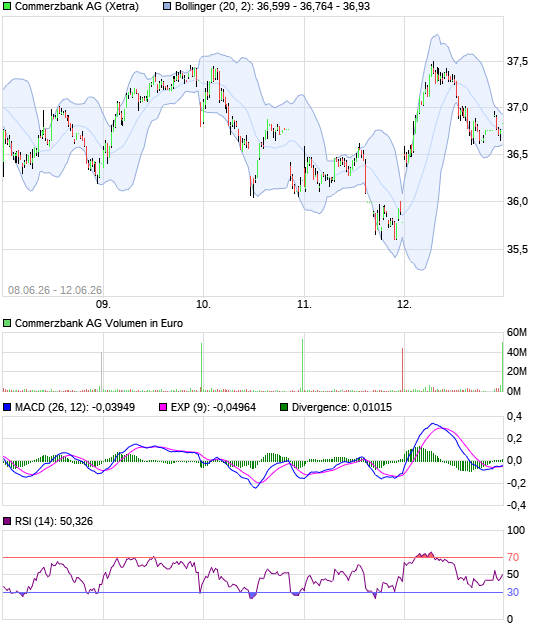Click the 37,5 price axis label
This screenshot has width=545, height=629.
517,62
